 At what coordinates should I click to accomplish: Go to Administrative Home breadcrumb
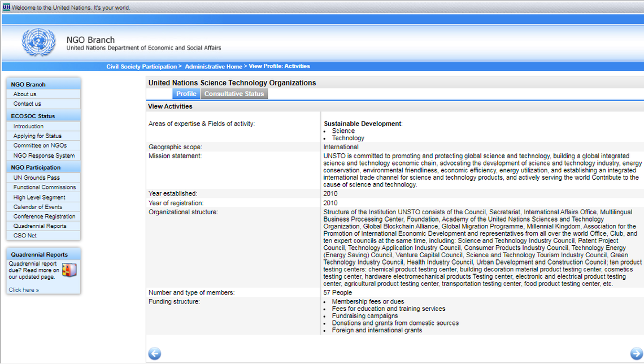214,67
